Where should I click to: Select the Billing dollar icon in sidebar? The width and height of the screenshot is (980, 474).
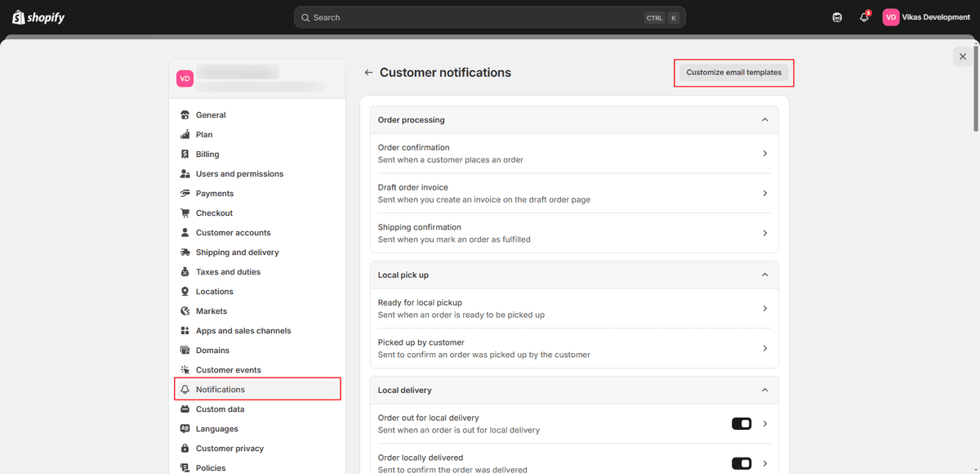tap(185, 154)
